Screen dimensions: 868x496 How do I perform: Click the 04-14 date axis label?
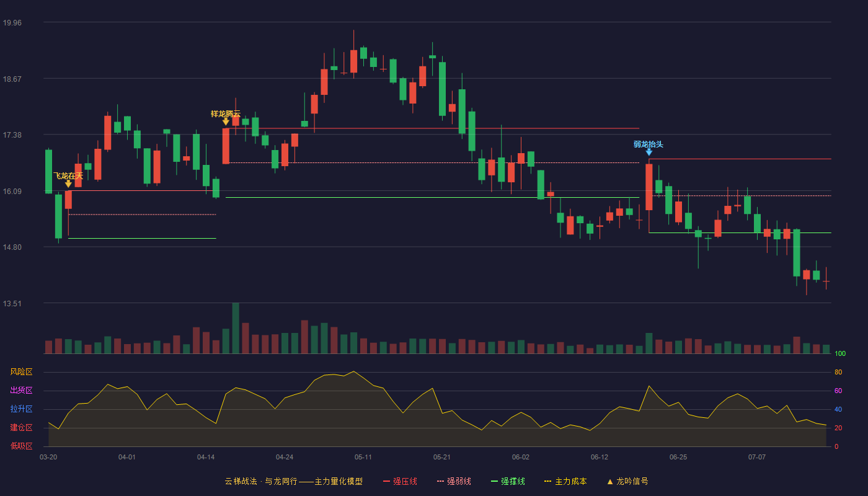[x=206, y=457]
